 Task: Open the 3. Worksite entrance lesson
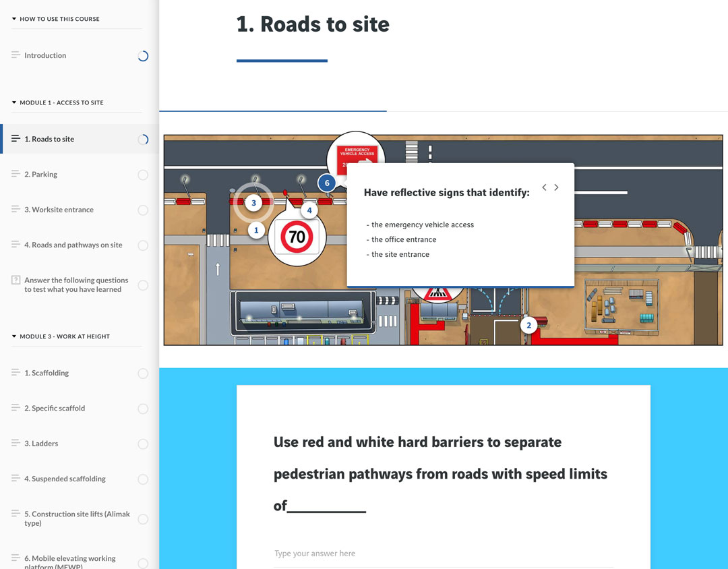coord(80,210)
